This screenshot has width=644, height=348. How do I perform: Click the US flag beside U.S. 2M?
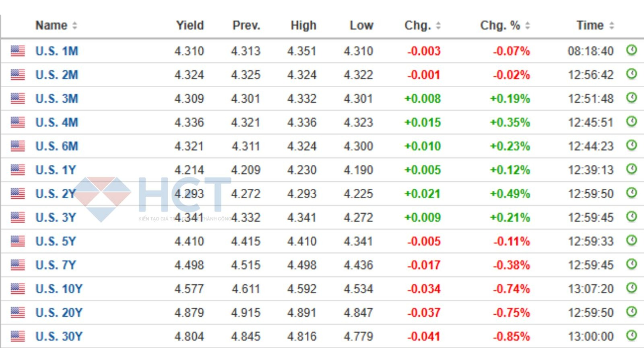[18, 75]
